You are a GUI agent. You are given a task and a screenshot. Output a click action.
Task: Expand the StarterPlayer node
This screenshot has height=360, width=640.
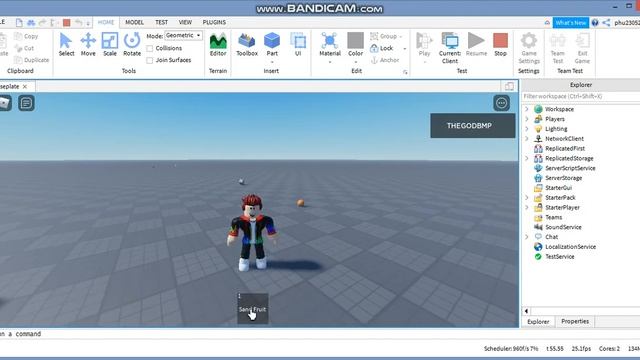pos(527,207)
